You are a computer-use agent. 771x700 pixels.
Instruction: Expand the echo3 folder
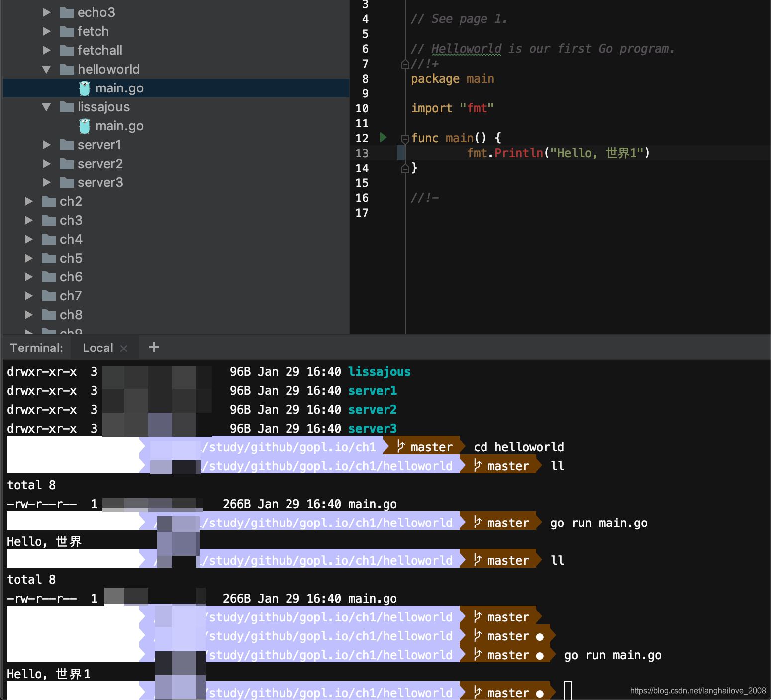coord(47,12)
